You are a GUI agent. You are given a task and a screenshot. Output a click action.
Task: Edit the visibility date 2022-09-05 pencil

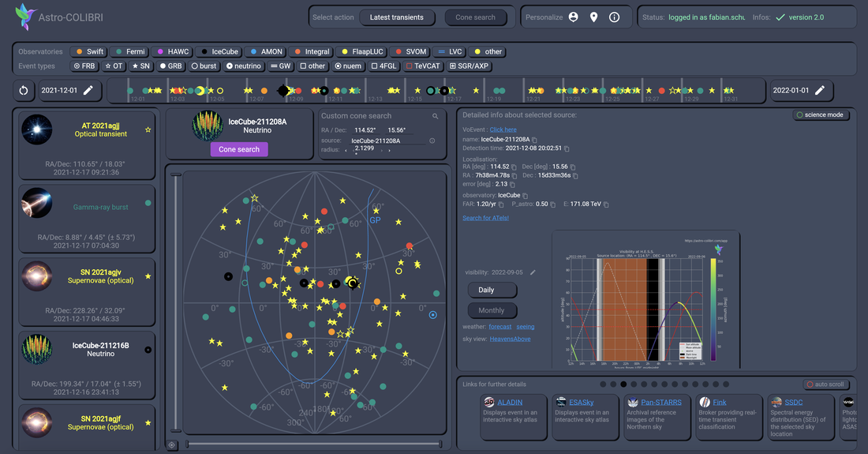[x=533, y=272]
